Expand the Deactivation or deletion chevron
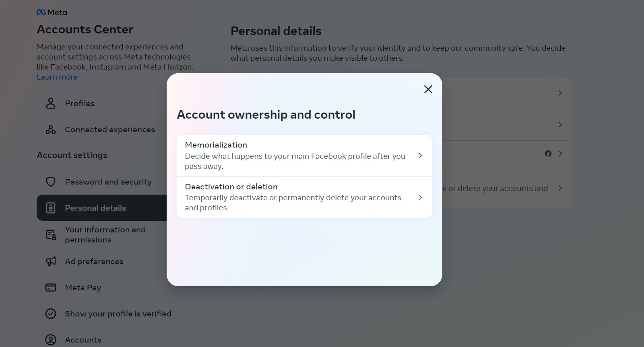 [x=420, y=197]
